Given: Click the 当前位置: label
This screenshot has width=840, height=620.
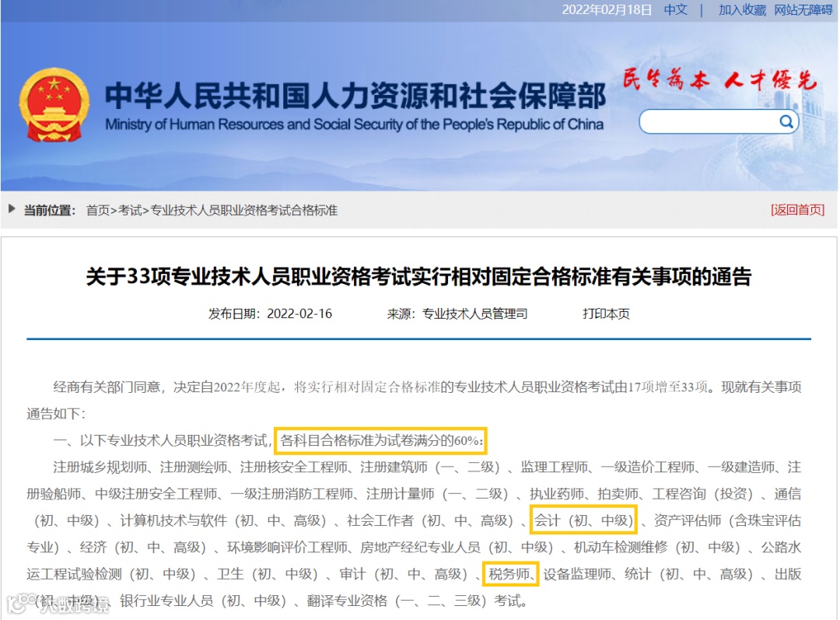Looking at the screenshot, I should coord(50,210).
